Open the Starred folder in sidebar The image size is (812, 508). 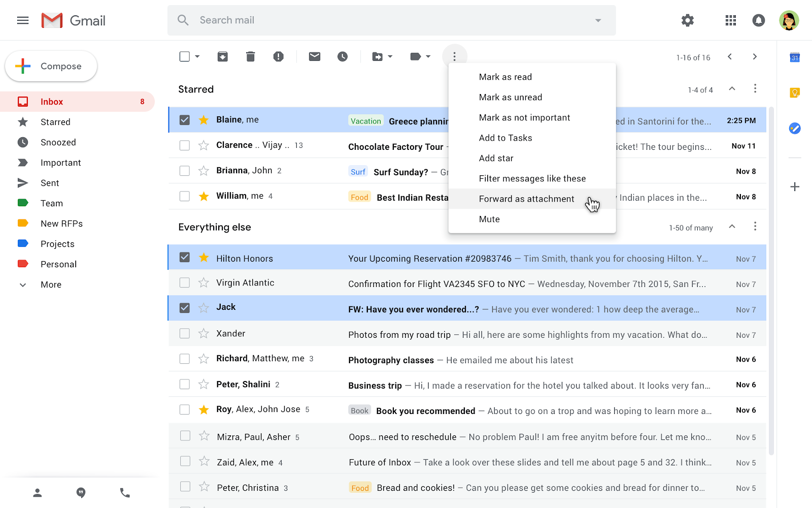tap(56, 122)
